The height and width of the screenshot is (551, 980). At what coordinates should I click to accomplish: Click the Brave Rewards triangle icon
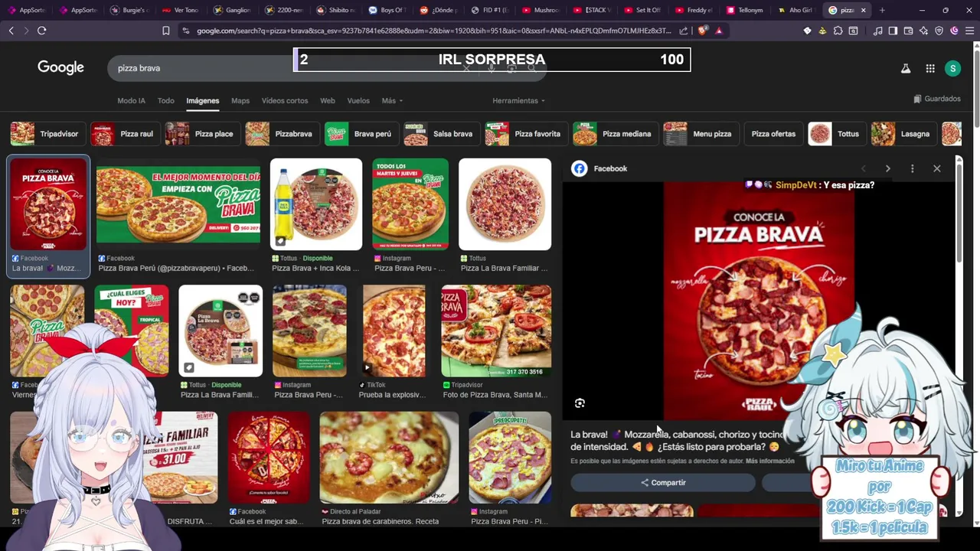click(x=718, y=31)
